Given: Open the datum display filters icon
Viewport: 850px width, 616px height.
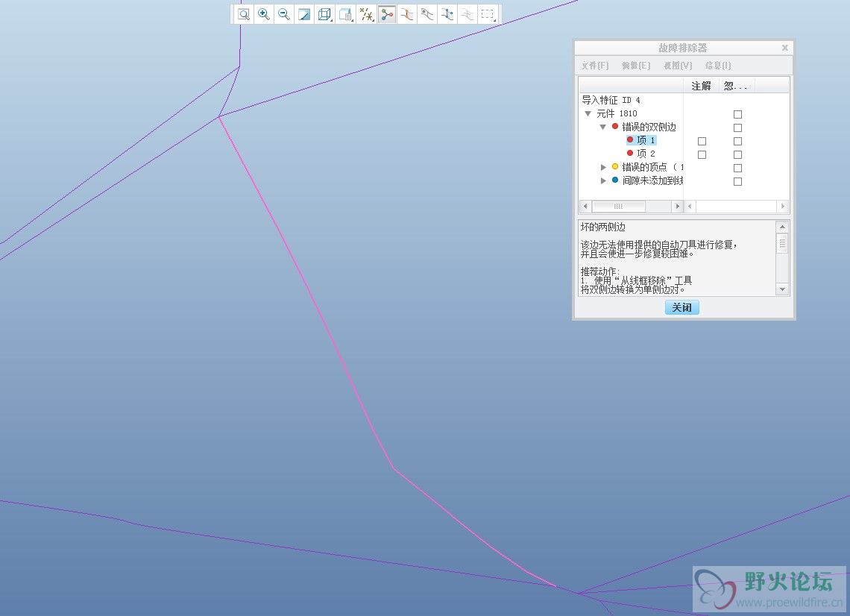Looking at the screenshot, I should [x=366, y=14].
